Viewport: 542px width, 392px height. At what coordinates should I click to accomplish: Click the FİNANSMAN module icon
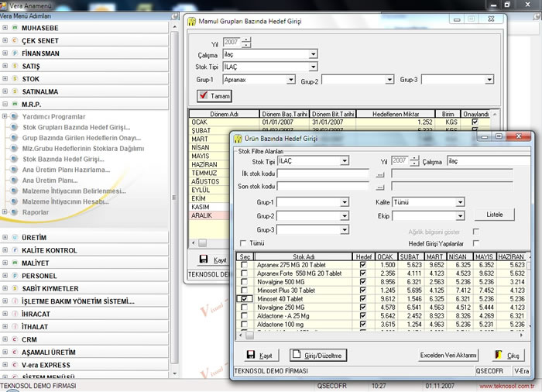click(15, 53)
